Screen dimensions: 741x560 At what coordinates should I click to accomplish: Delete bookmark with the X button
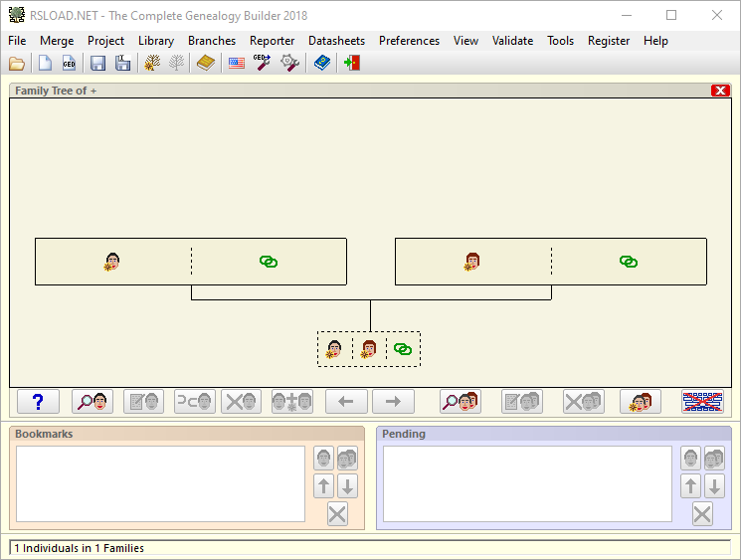pos(337,514)
